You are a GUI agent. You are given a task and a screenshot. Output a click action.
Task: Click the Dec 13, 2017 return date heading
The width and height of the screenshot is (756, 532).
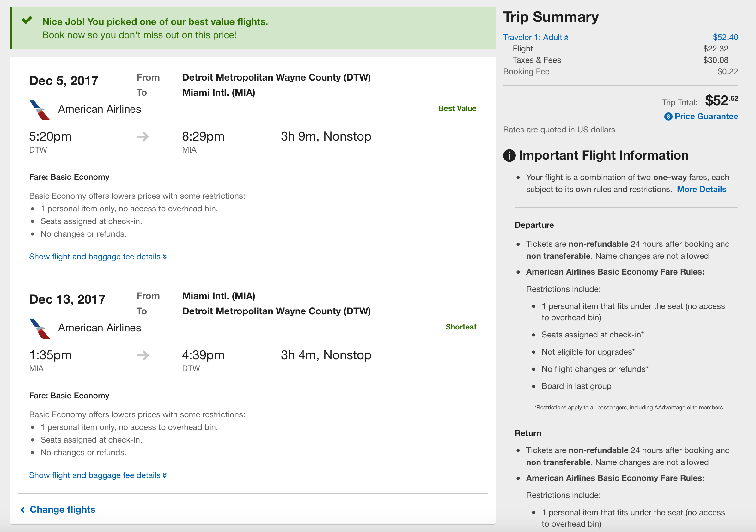67,299
